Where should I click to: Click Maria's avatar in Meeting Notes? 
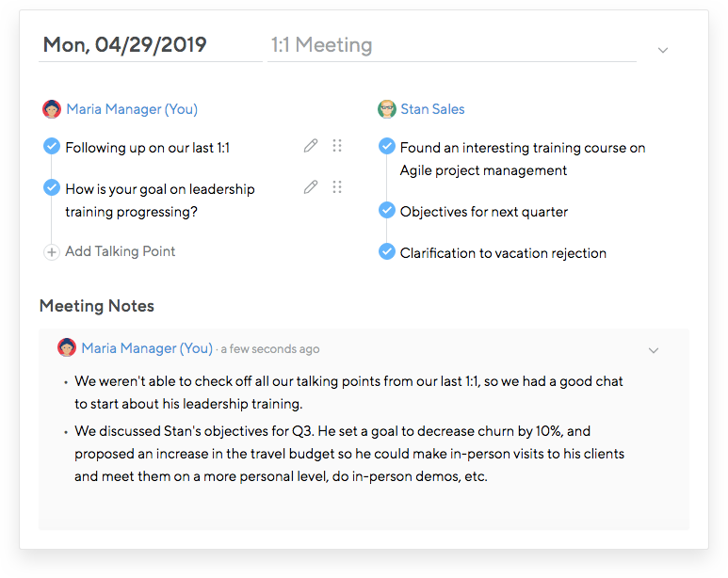tap(67, 348)
